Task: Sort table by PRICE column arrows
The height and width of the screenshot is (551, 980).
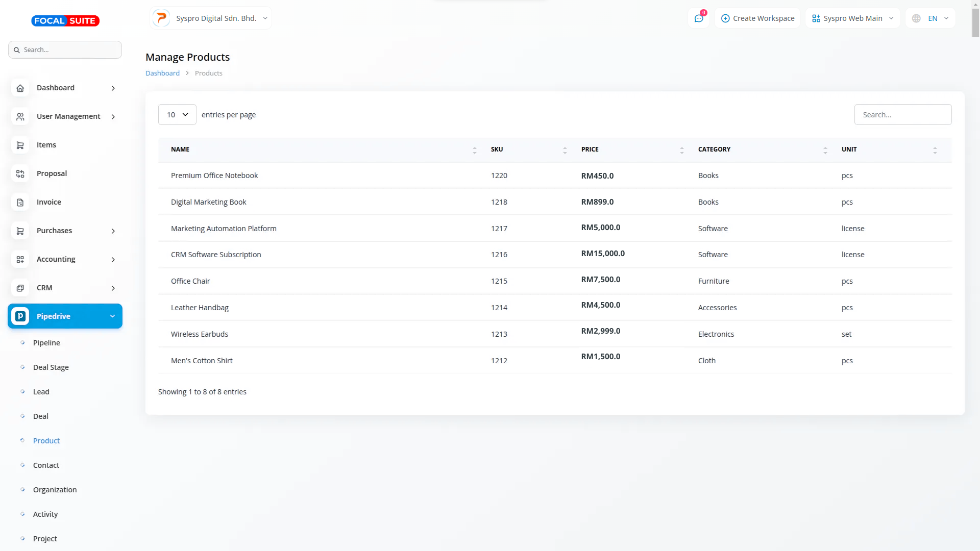Action: pos(681,150)
